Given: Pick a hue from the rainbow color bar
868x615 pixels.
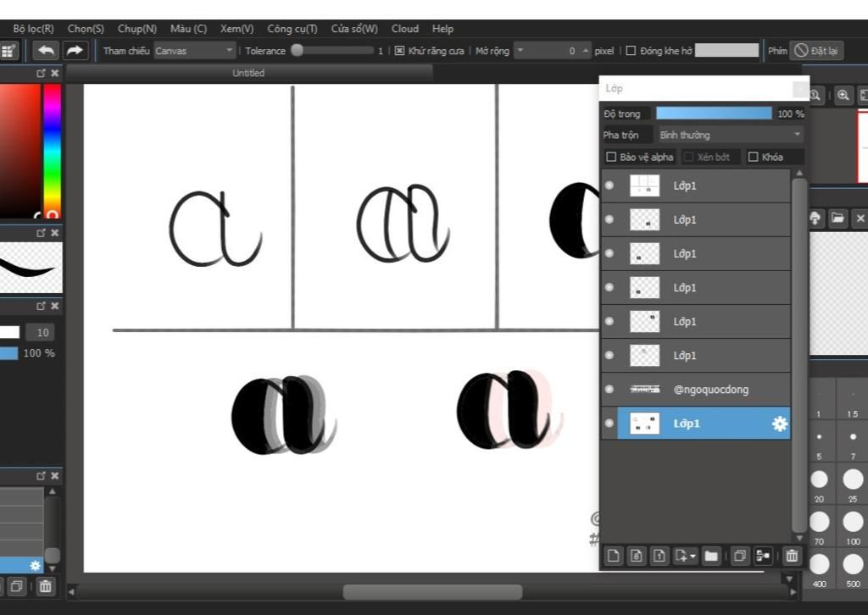Looking at the screenshot, I should point(52,151).
